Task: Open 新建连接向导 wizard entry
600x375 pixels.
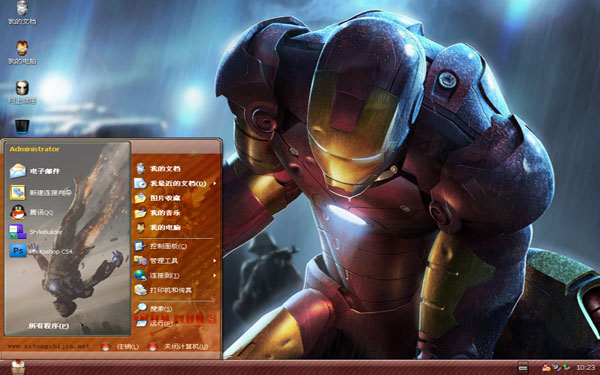Action: pos(41,192)
